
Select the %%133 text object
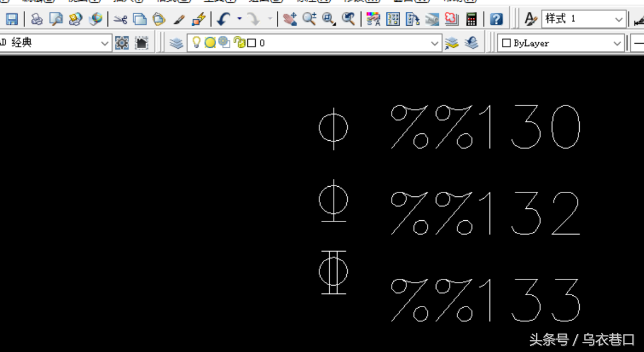point(485,300)
